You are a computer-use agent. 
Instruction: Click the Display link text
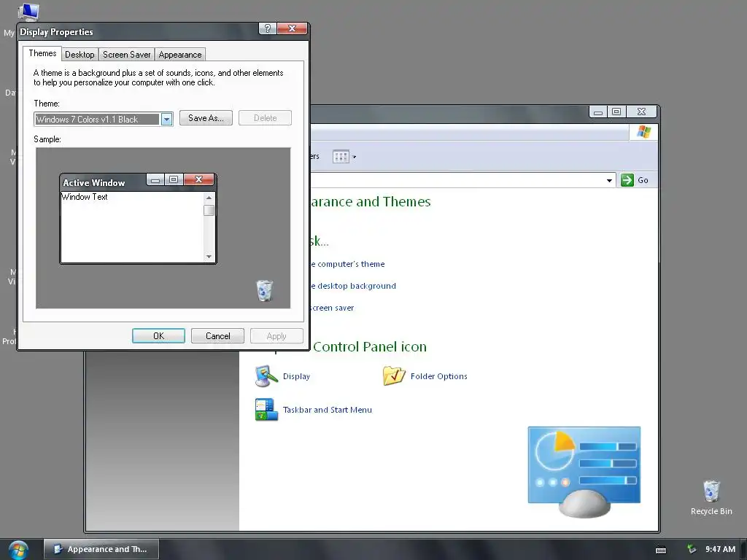tap(296, 376)
